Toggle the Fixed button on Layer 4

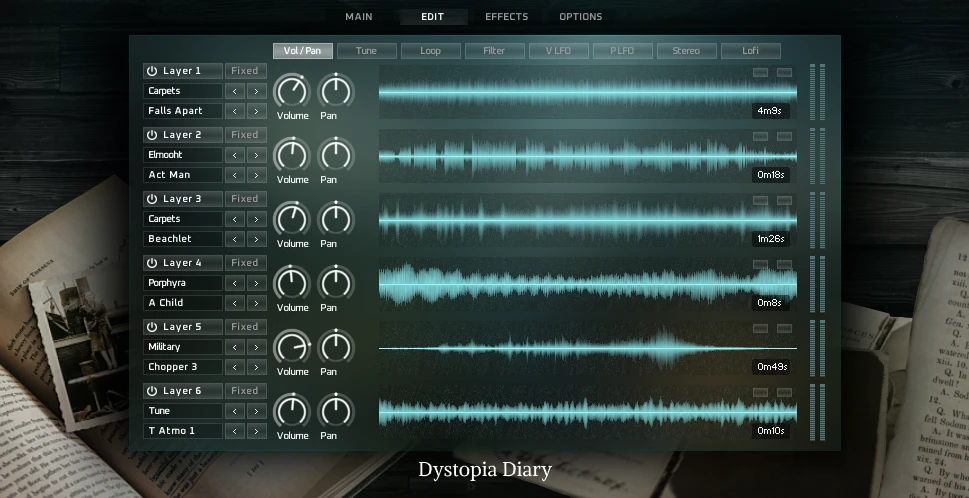pyautogui.click(x=245, y=263)
